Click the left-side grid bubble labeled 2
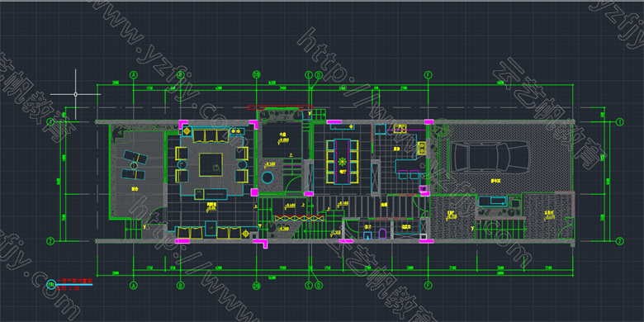 pyautogui.click(x=50, y=241)
